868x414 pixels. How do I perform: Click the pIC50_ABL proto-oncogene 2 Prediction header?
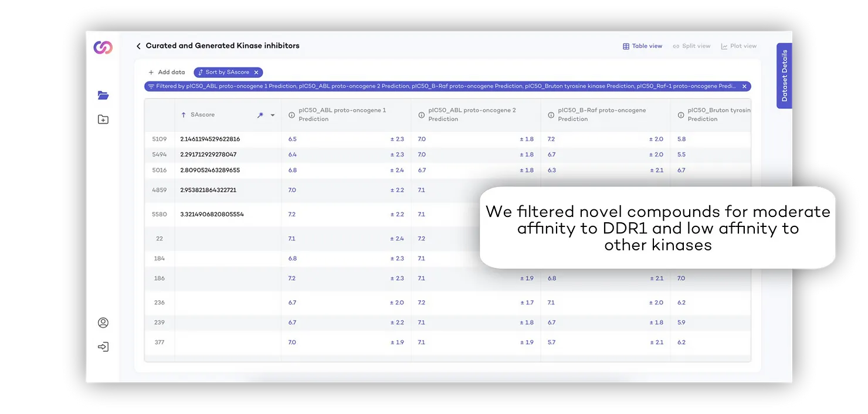click(472, 114)
